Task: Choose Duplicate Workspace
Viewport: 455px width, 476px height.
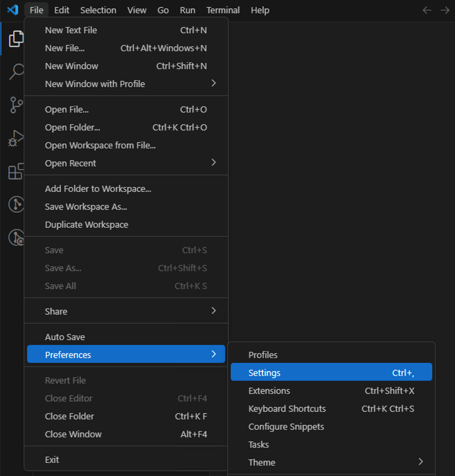Action: coord(126,225)
